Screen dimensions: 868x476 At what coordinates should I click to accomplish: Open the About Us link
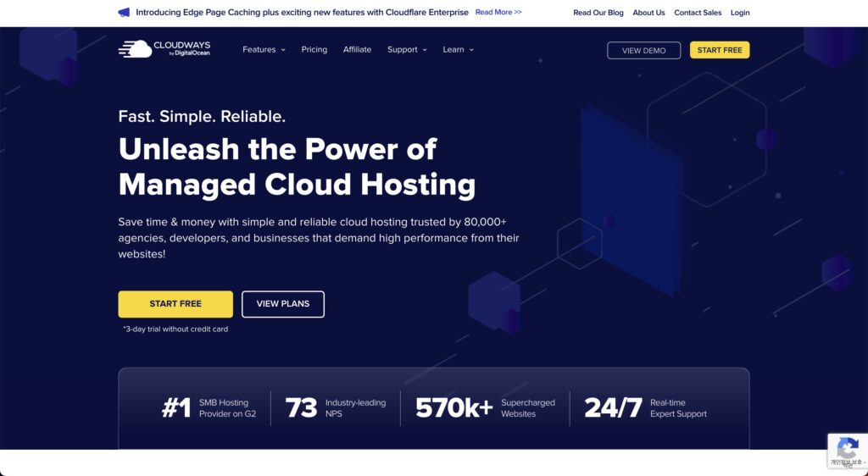point(648,13)
